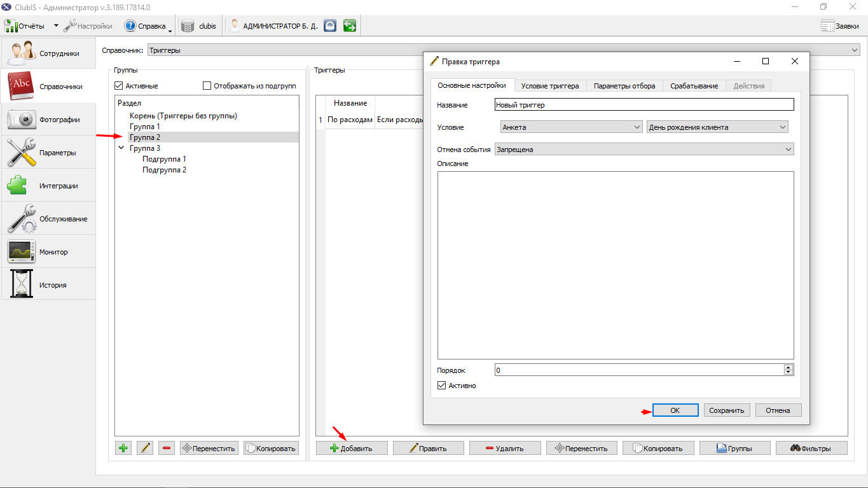The image size is (868, 488).
Task: Uncheck the Активные checkbox
Action: 119,86
